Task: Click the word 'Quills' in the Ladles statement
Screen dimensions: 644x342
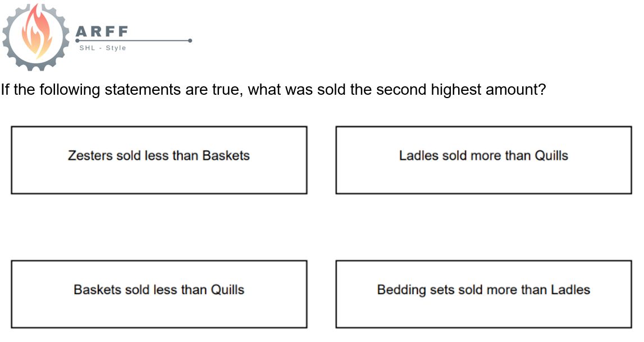Action: point(551,155)
